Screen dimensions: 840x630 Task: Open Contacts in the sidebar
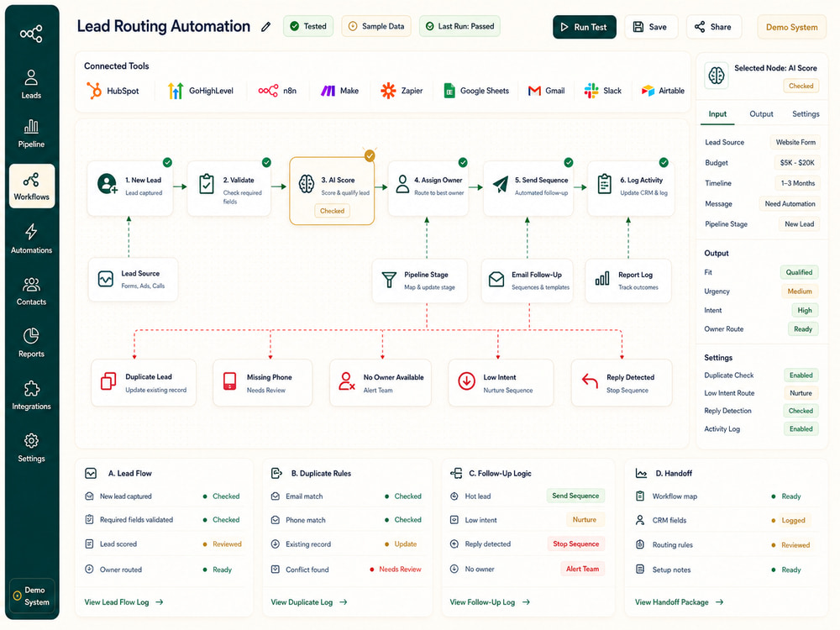pos(31,291)
